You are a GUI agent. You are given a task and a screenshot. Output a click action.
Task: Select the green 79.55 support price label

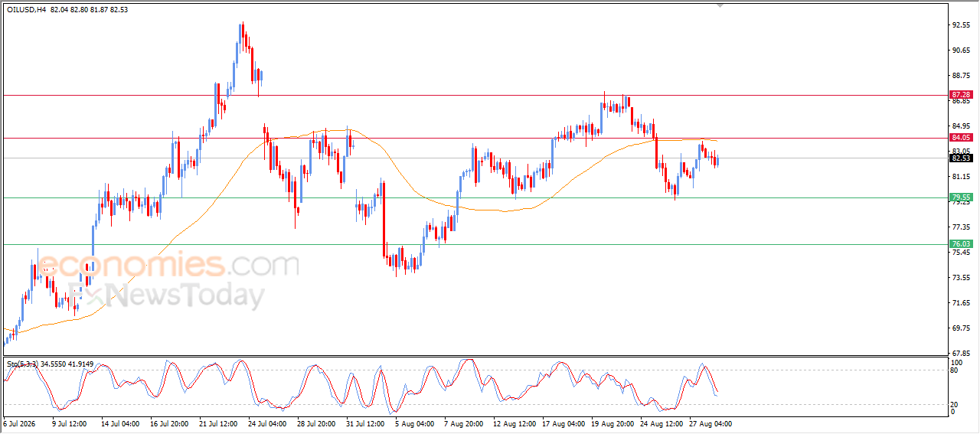click(960, 197)
